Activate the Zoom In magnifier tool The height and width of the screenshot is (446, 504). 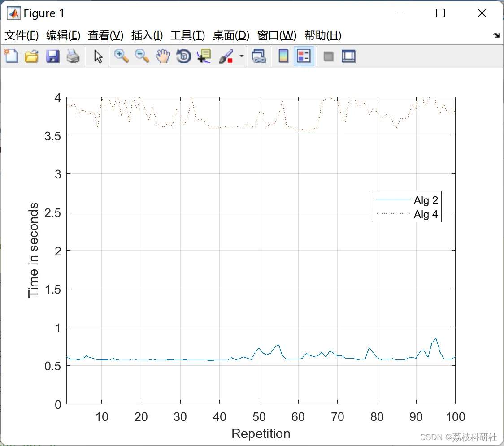[121, 56]
